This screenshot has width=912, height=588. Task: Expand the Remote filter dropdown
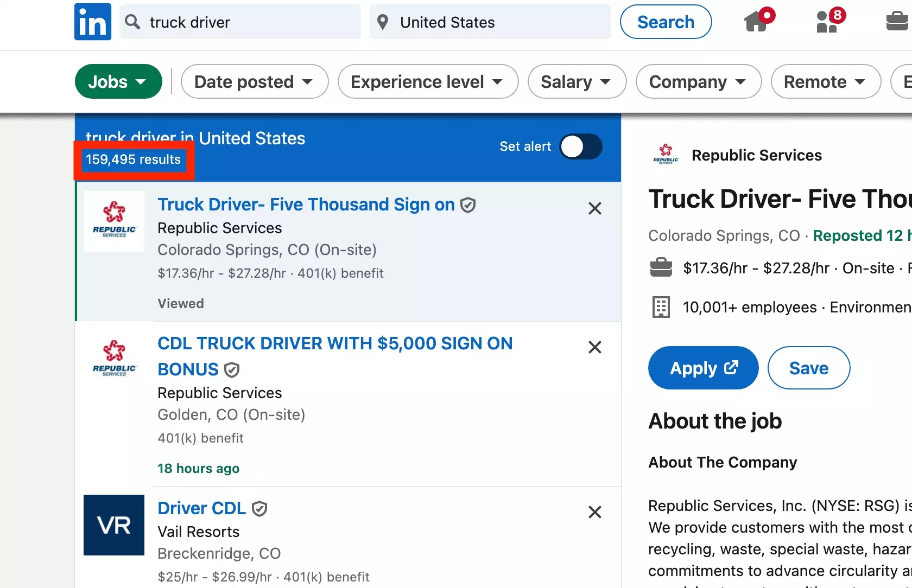tap(826, 81)
